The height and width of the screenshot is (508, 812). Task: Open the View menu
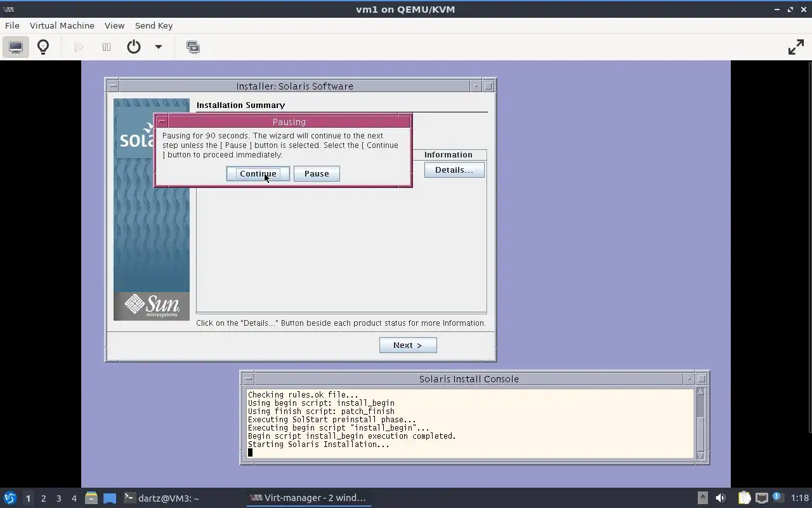coord(114,25)
